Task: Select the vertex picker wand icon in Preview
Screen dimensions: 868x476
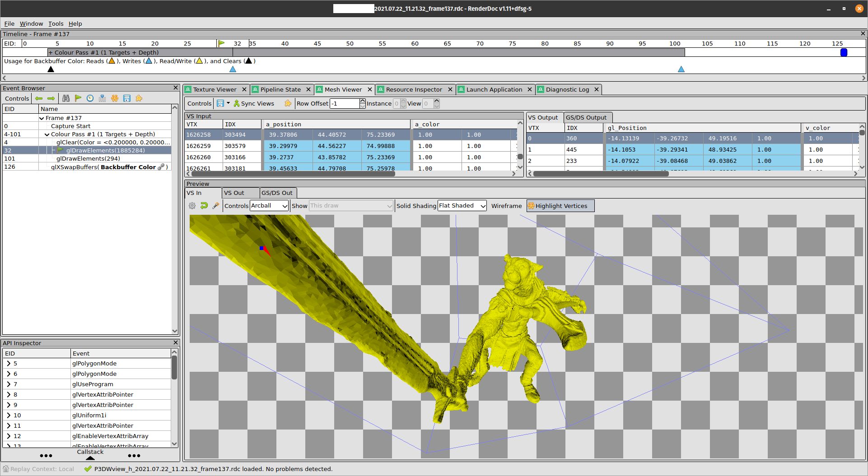Action: (x=216, y=205)
